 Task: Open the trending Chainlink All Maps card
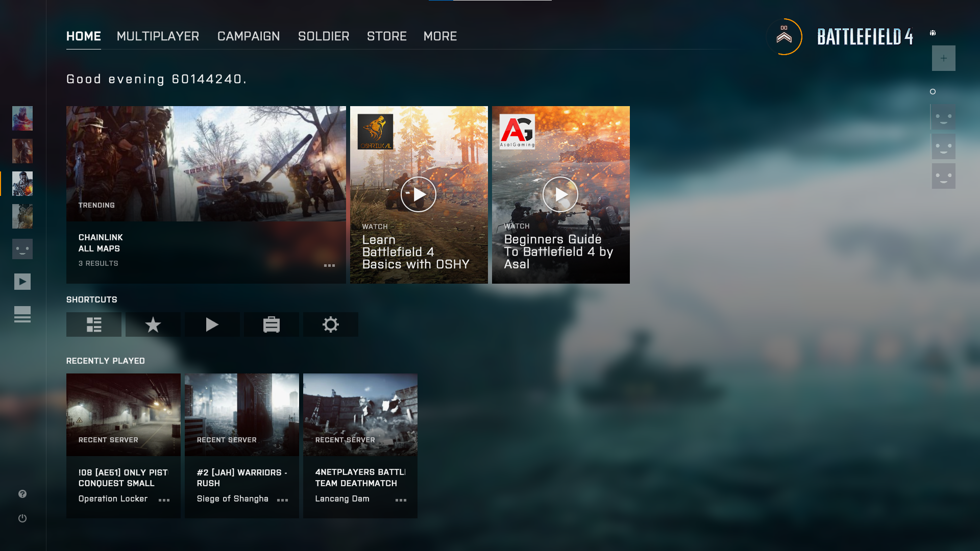pos(206,195)
